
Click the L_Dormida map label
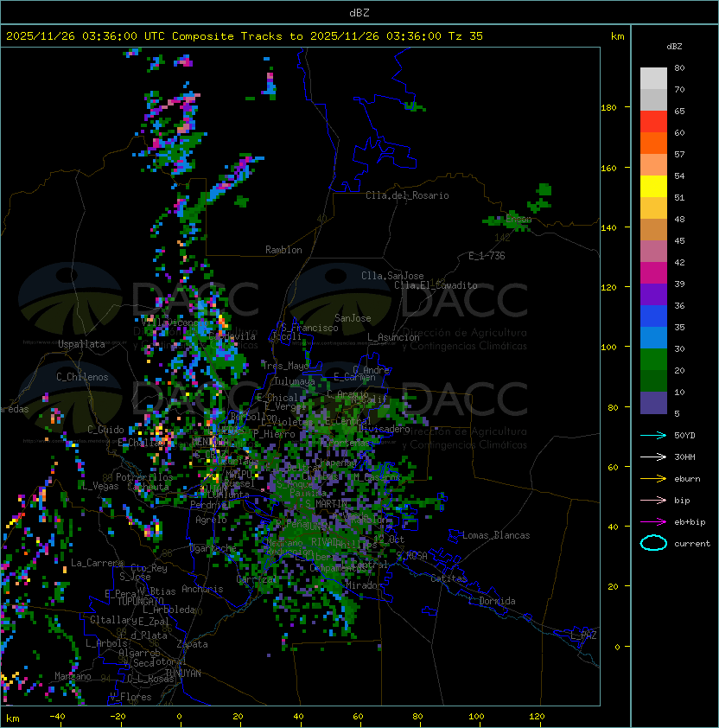click(493, 601)
